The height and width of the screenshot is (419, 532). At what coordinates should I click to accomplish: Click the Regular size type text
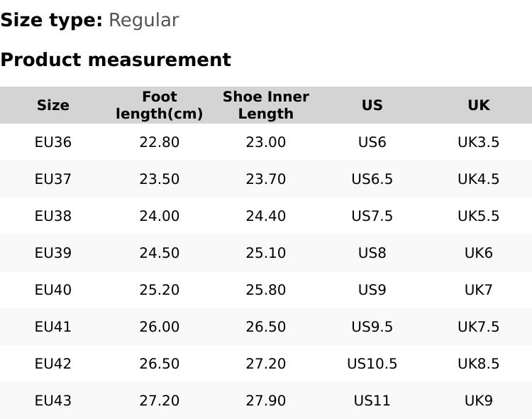click(143, 20)
